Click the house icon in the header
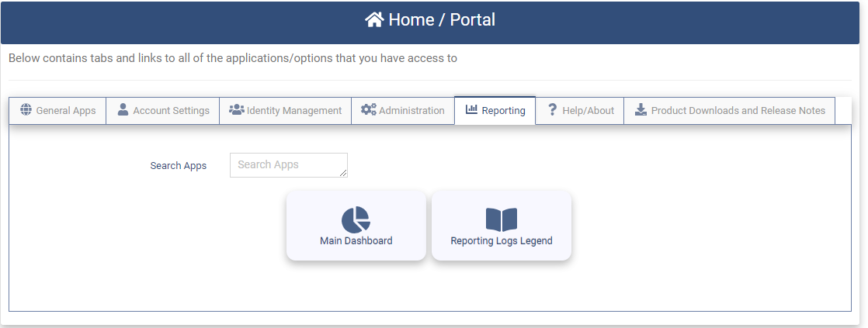This screenshot has height=328, width=868. point(374,20)
